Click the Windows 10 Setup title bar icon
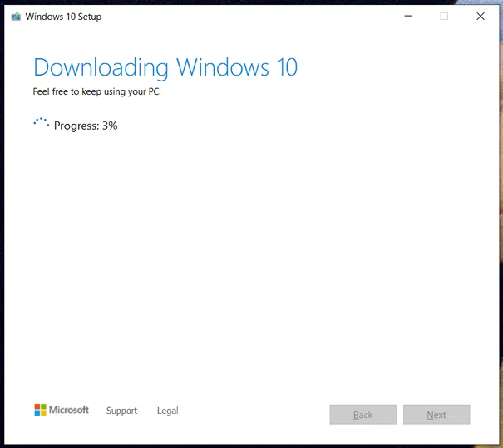Viewport: 503px width, 448px height. pyautogui.click(x=16, y=17)
